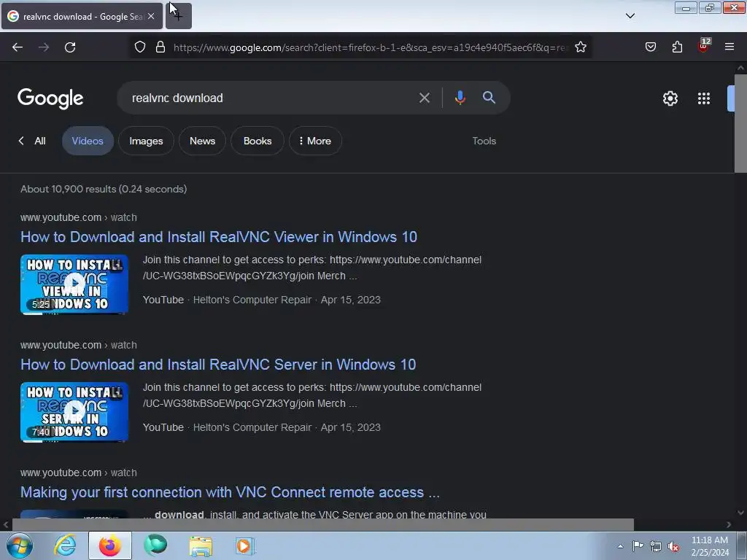Open the Tools options
This screenshot has width=747, height=560.
coord(484,141)
